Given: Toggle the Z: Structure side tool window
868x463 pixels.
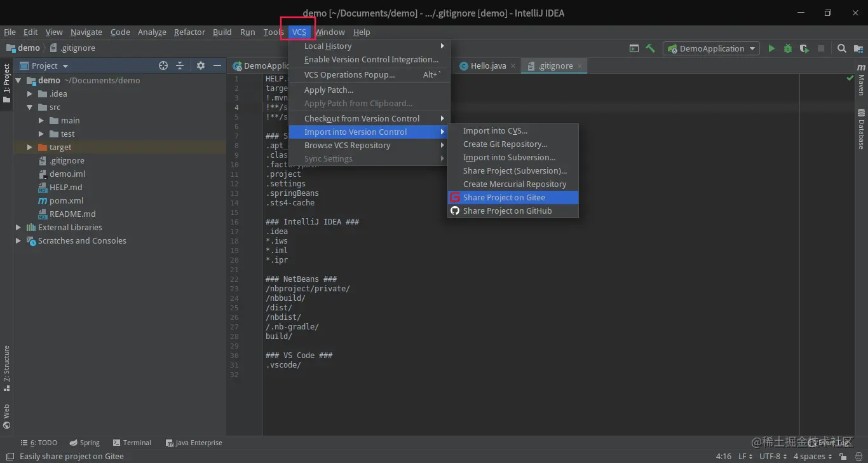Looking at the screenshot, I should (6, 368).
